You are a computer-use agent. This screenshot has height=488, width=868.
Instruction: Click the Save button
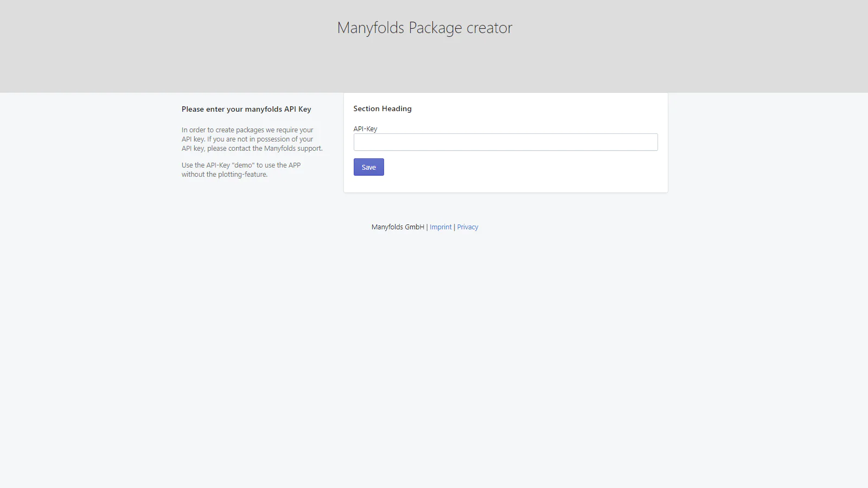point(369,167)
